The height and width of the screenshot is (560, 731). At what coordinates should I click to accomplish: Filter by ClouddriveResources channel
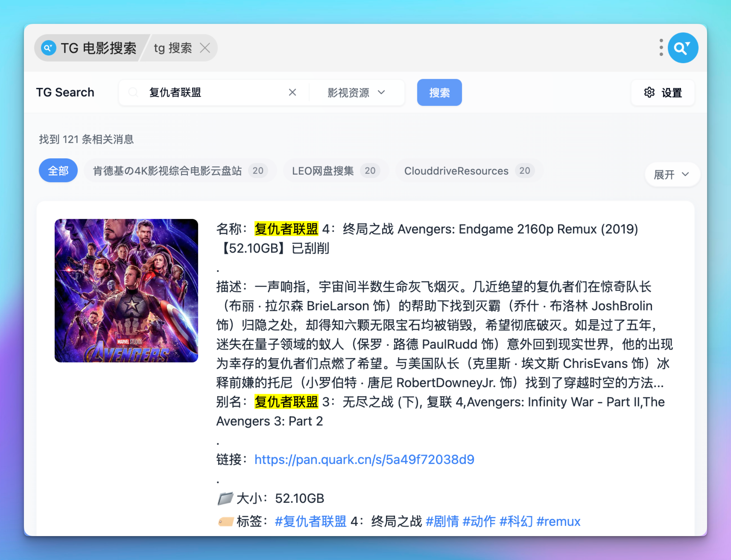(x=469, y=171)
